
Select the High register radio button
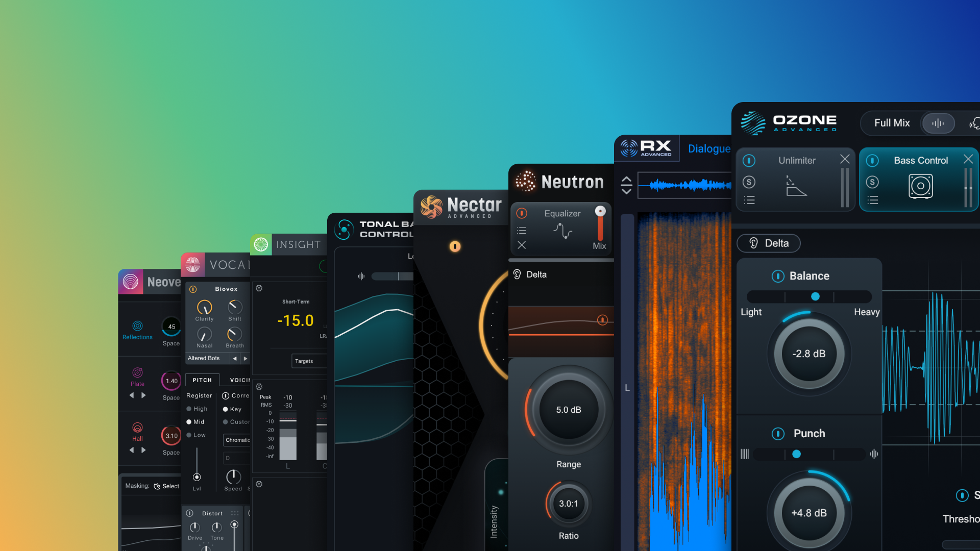[x=189, y=409]
